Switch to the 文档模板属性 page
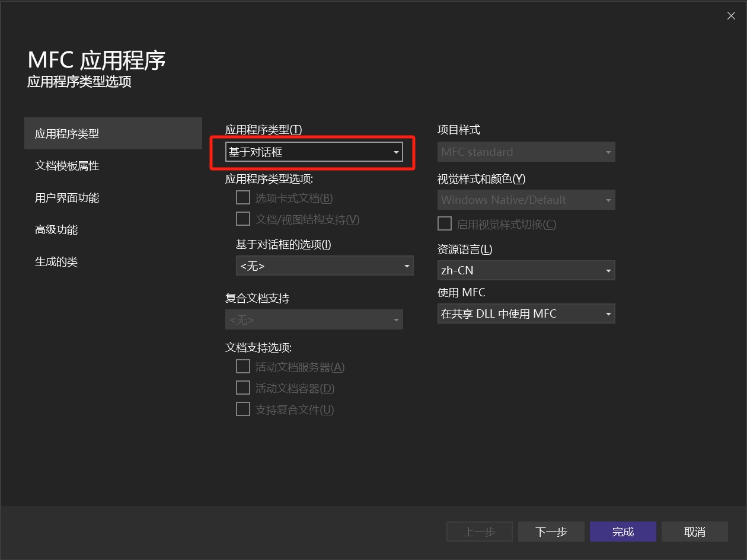Screen dimensions: 747x560 click(x=67, y=166)
